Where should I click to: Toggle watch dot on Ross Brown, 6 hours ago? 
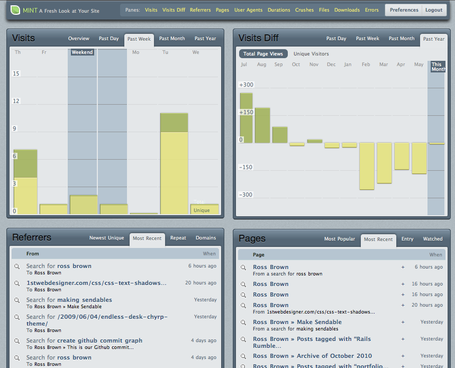tap(403, 267)
